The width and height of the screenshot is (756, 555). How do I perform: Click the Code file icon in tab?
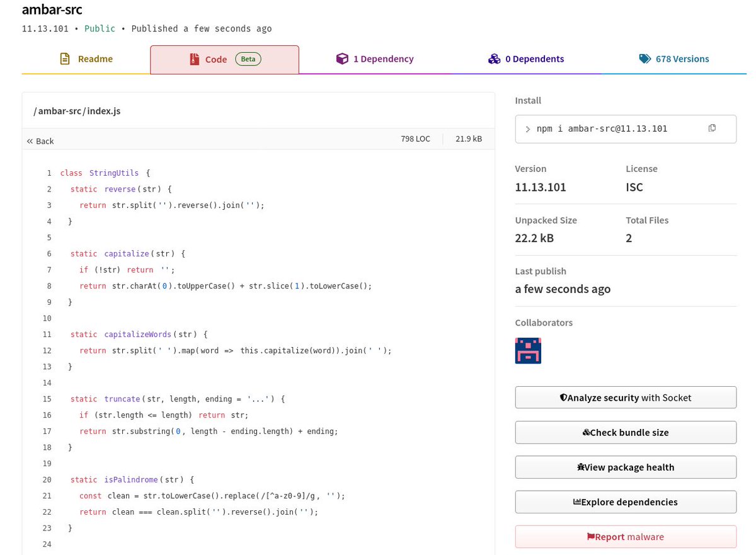click(194, 60)
